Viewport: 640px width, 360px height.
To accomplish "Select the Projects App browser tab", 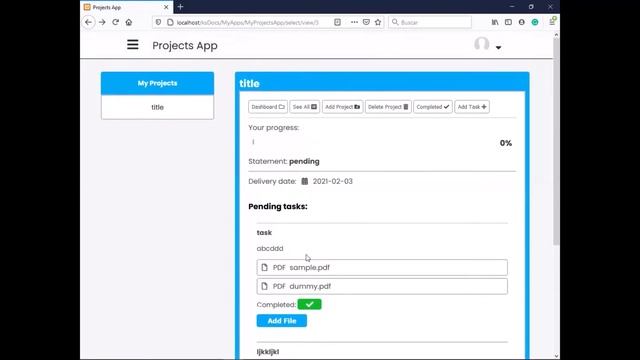I will pos(127,7).
